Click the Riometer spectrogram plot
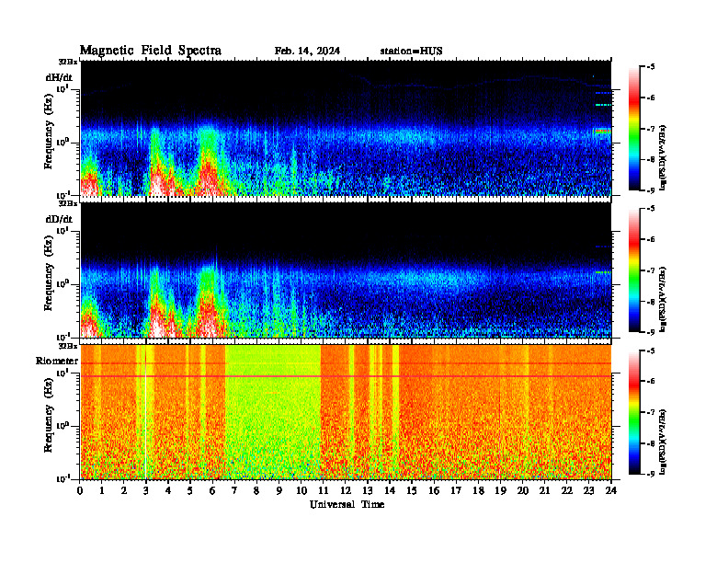This screenshot has height=563, width=728. pos(346,412)
